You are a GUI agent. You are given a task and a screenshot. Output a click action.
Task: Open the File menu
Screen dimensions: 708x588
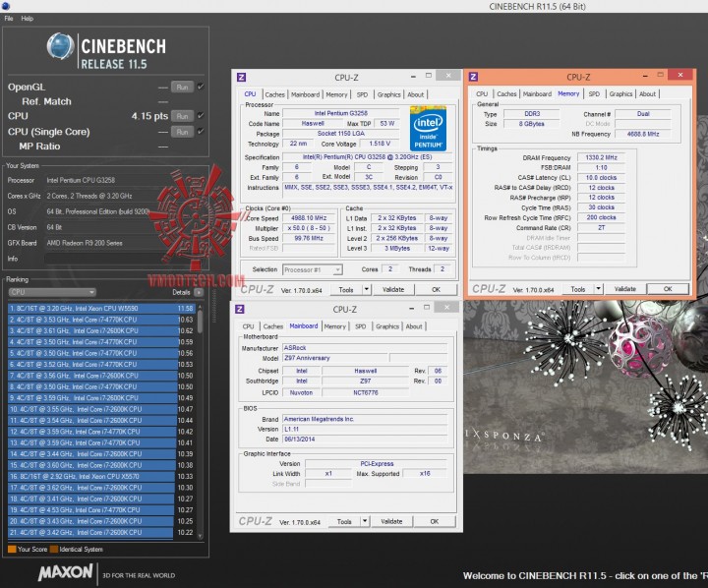tap(9, 19)
